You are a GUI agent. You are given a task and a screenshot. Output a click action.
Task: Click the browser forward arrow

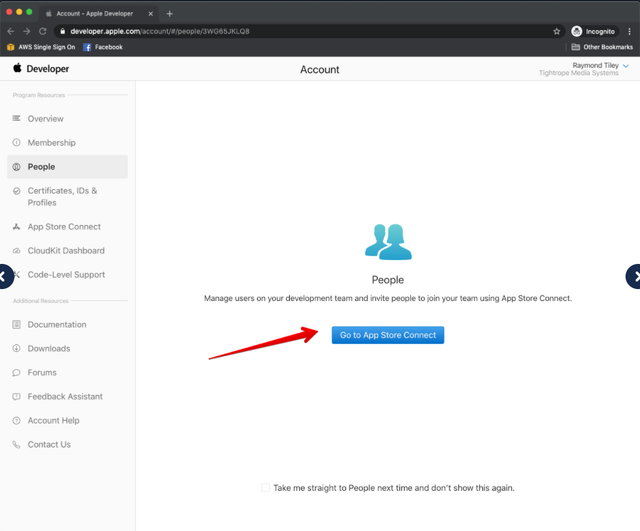(x=27, y=31)
